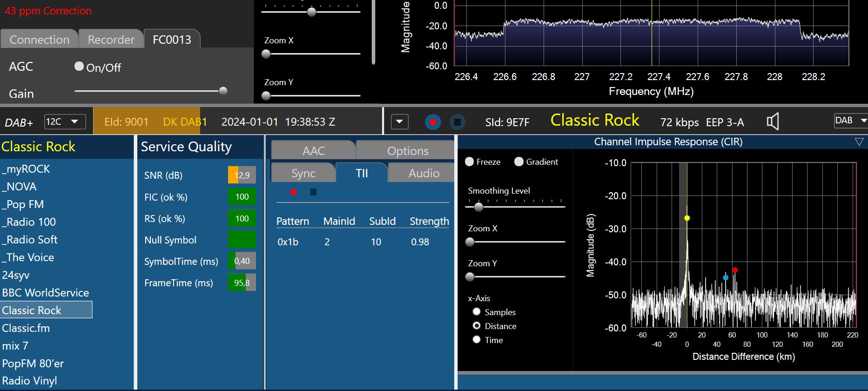
Task: Click the Smoothing Level slider handle
Action: point(478,207)
